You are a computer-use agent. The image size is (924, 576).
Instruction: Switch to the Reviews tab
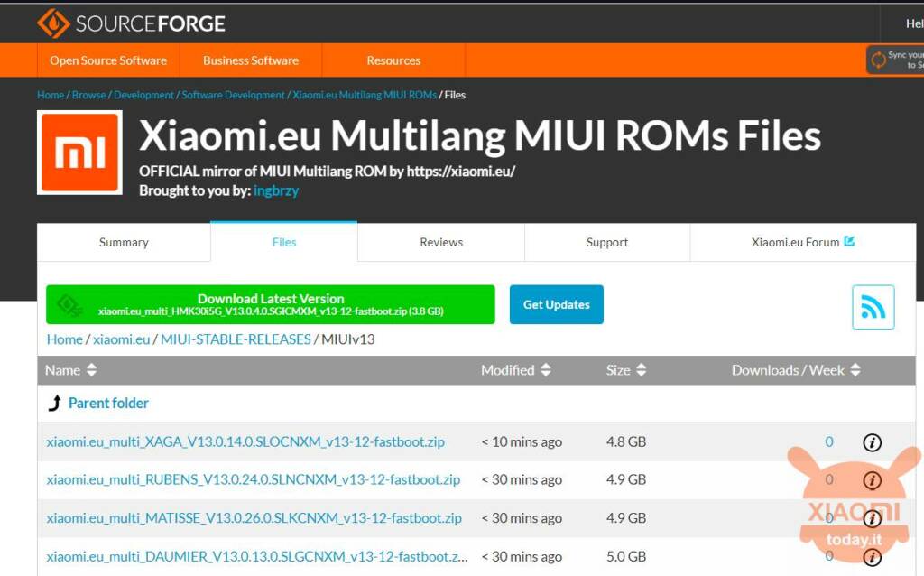[x=441, y=242]
